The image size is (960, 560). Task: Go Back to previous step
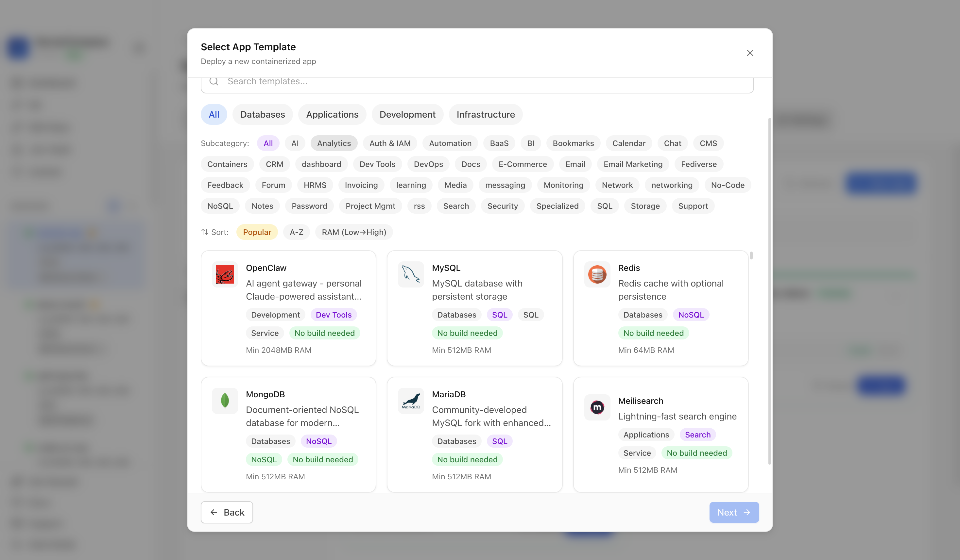coord(227,512)
